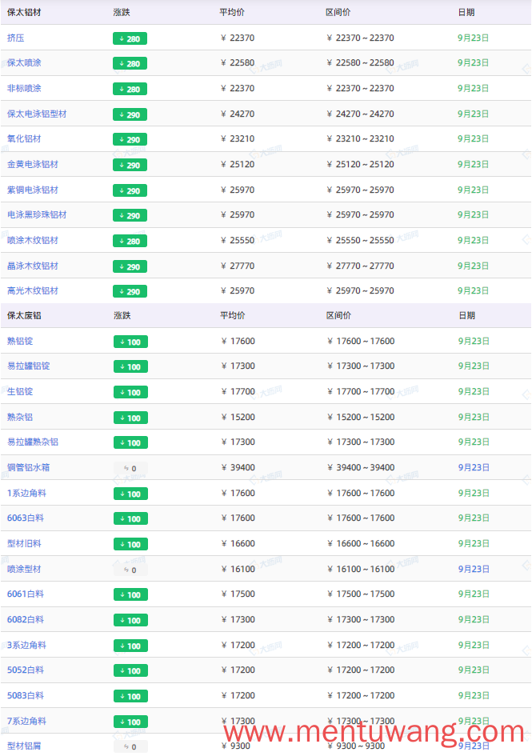This screenshot has width=532, height=756.
Task: Open the 1系边角料 link
Action: click(26, 494)
